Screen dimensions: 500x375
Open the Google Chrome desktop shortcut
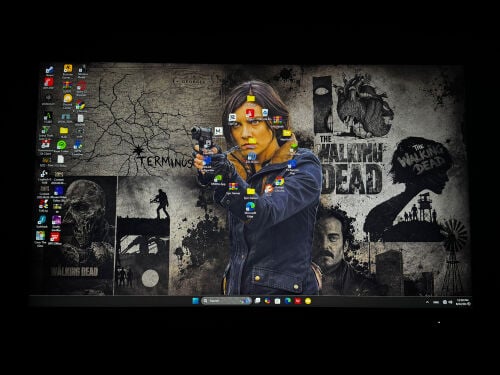(x=279, y=182)
